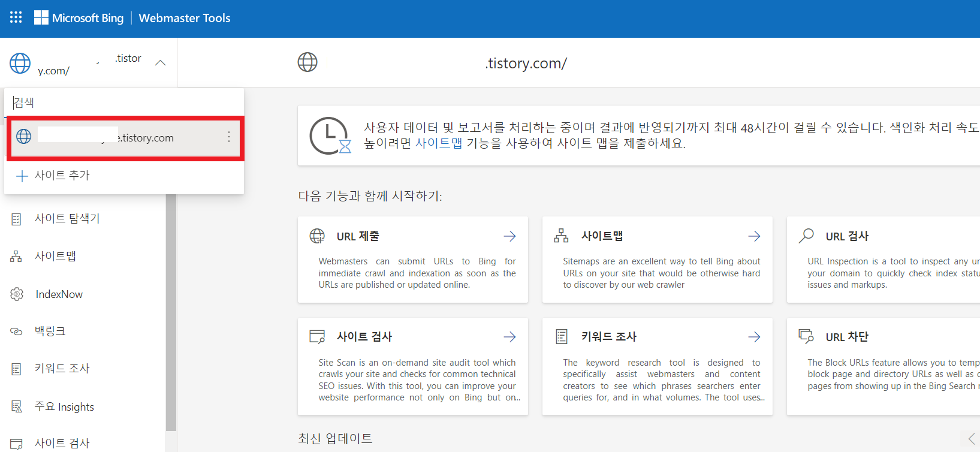
Task: Click the IndexNow gear icon
Action: 17,294
